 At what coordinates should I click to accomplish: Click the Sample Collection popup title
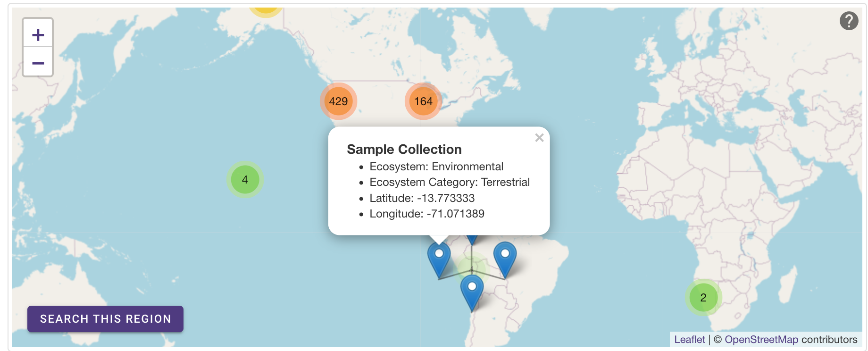[404, 149]
